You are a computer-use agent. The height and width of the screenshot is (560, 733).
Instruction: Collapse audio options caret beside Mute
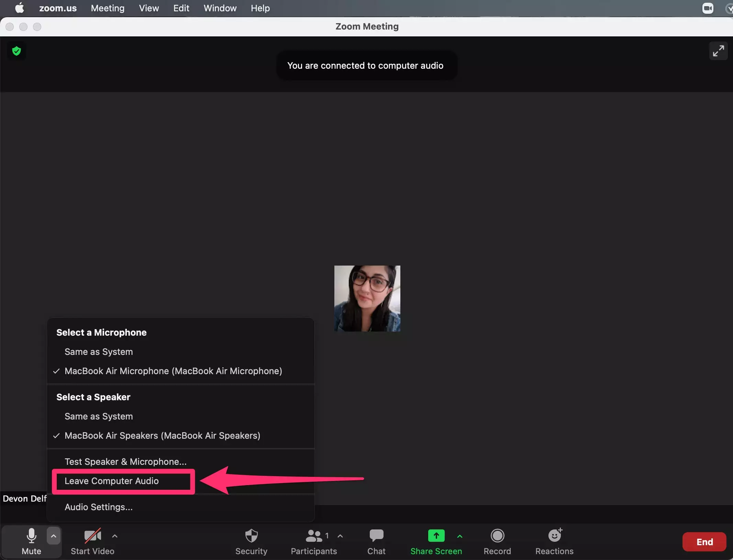[54, 536]
